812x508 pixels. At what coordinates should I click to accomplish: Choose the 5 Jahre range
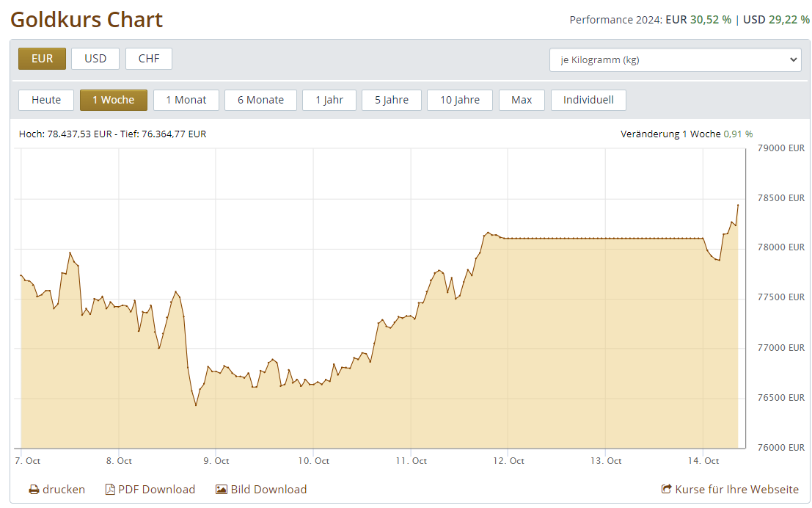(x=392, y=100)
